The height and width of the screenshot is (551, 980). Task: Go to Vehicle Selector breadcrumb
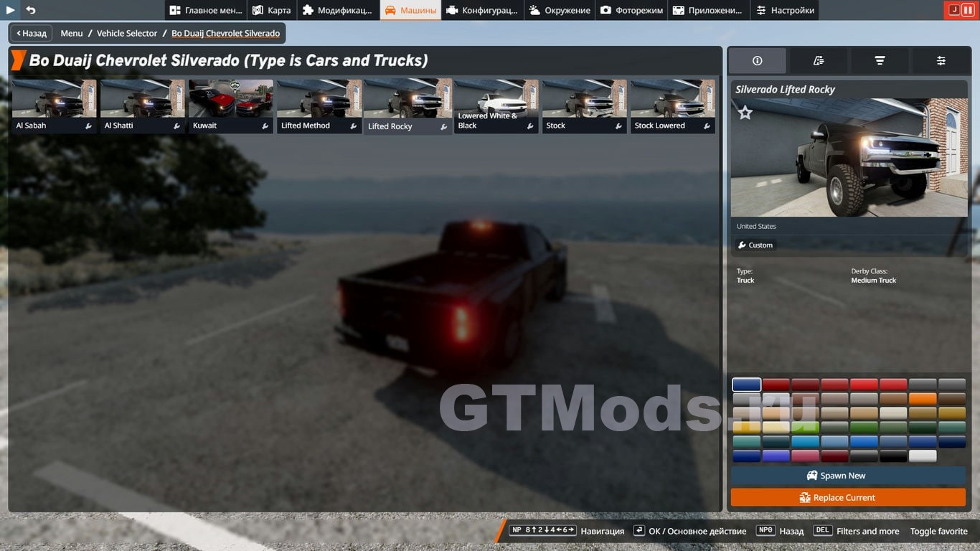tap(127, 33)
